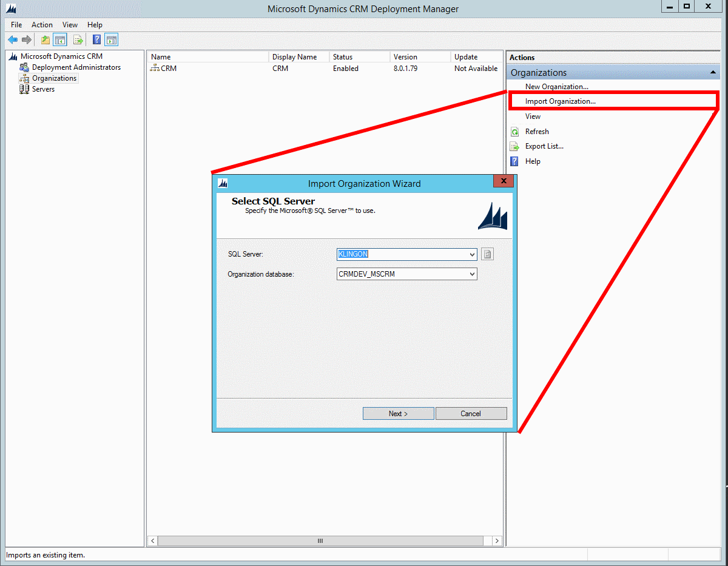Click New Organization... action
The image size is (728, 566).
coord(557,87)
